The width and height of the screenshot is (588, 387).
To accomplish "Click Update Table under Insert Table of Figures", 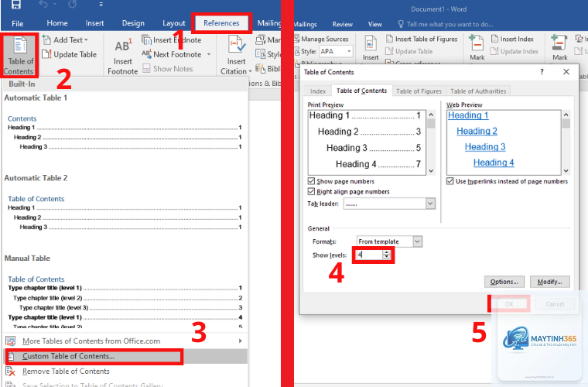I will coord(409,51).
